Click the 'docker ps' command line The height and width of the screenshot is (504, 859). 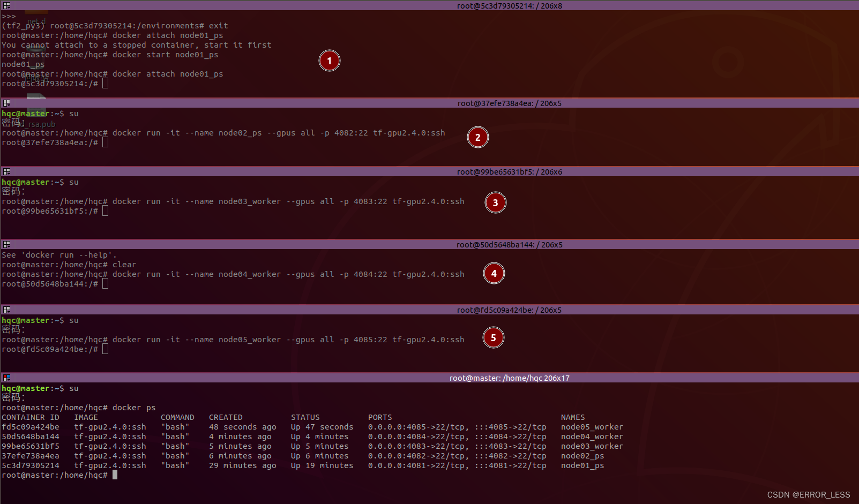tap(79, 408)
